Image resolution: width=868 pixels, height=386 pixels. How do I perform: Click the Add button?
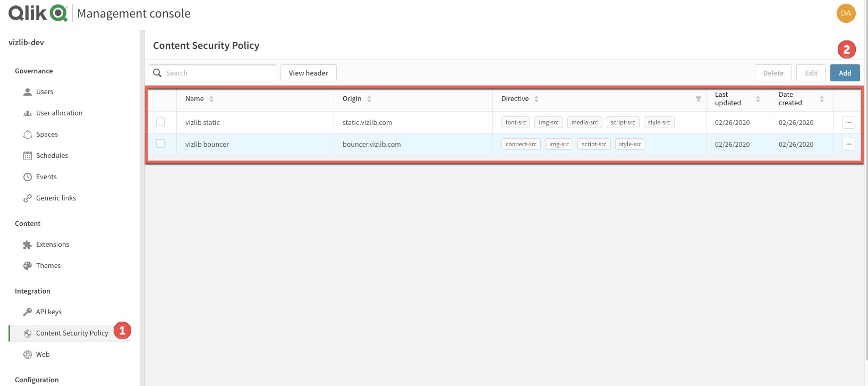845,73
